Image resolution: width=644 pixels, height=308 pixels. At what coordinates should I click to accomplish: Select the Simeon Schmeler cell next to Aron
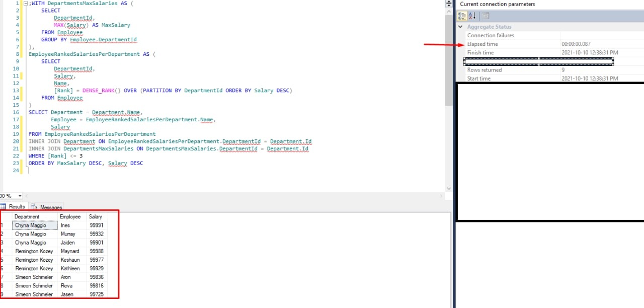[x=35, y=277]
